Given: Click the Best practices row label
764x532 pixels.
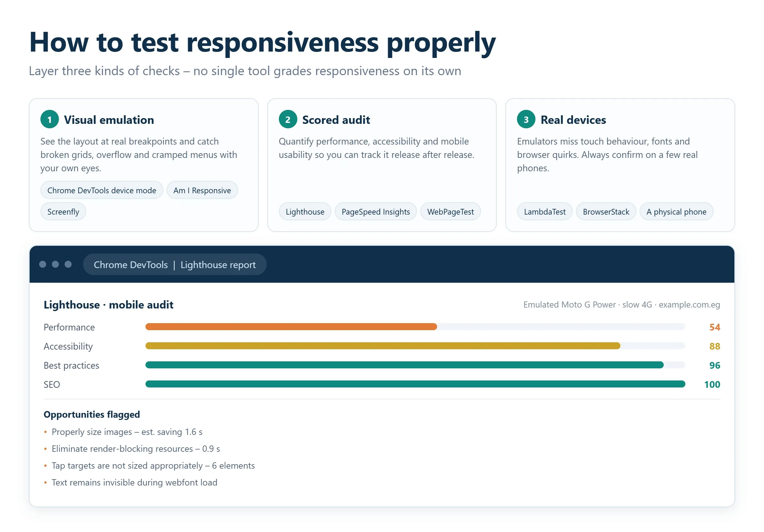Looking at the screenshot, I should [71, 365].
